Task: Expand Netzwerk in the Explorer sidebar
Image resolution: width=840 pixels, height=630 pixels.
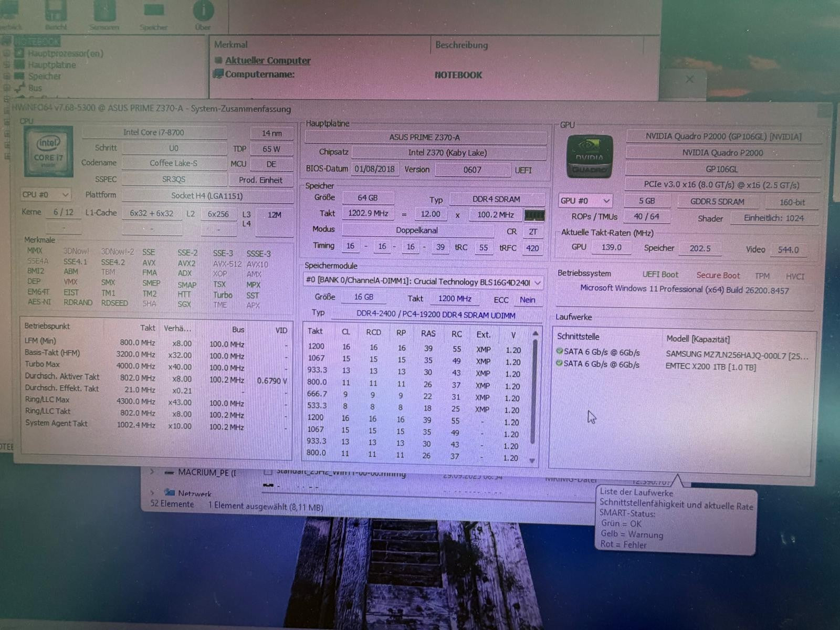Action: point(152,493)
